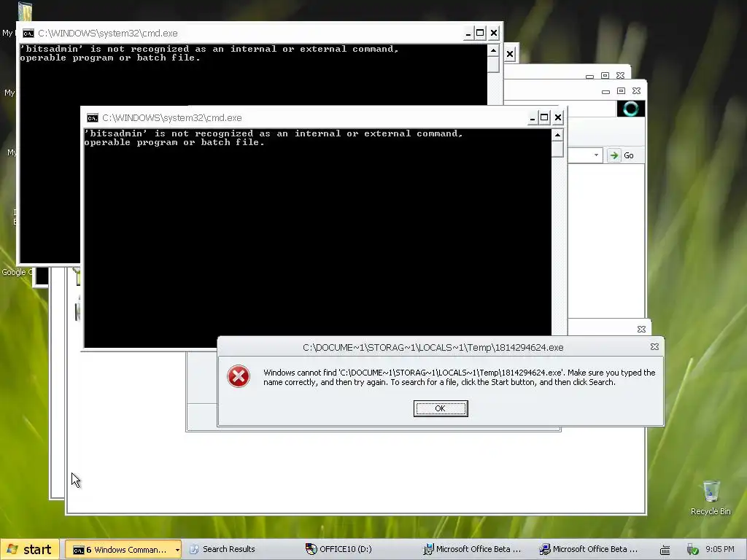Close the 1814294624.exe error dialog
The image size is (747, 560).
click(x=654, y=347)
